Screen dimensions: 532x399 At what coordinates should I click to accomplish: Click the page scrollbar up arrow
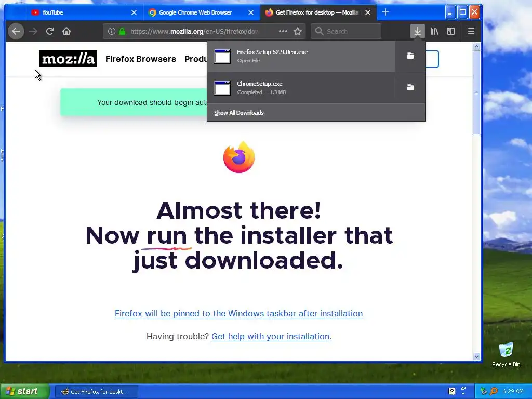(x=477, y=46)
